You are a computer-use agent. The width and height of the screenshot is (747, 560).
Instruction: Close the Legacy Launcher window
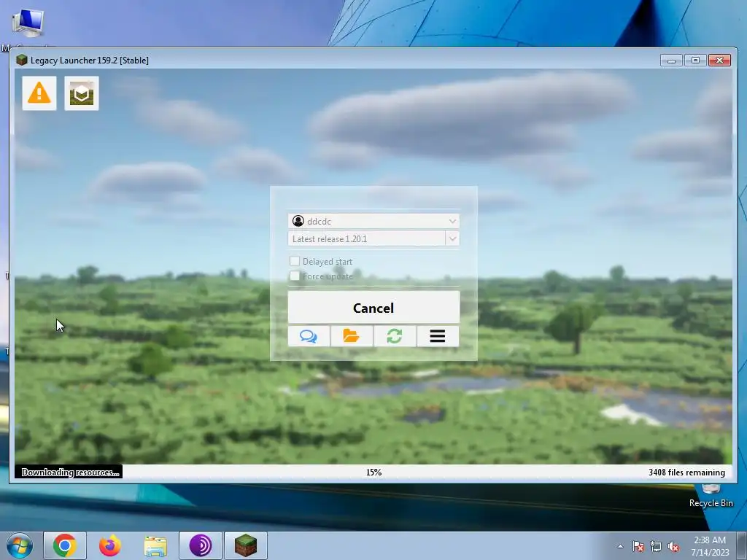coord(719,60)
